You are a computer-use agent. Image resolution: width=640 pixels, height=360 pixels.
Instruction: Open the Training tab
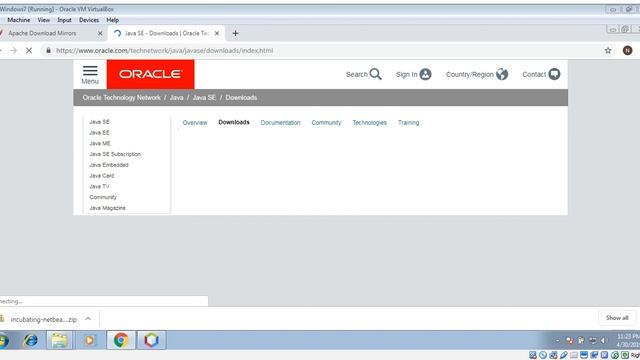(x=408, y=122)
